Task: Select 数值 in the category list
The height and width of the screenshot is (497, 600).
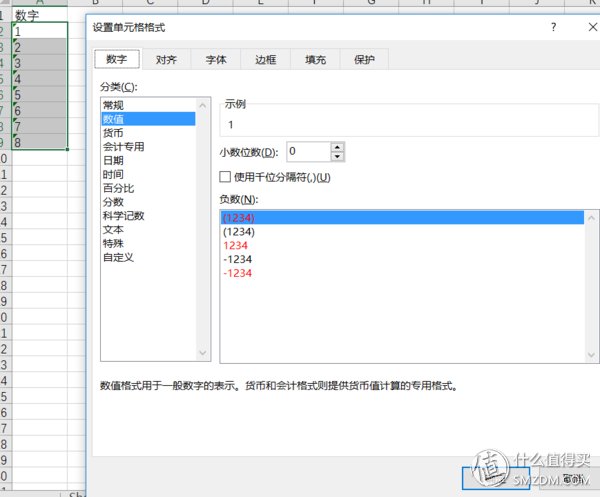Action: (148, 119)
